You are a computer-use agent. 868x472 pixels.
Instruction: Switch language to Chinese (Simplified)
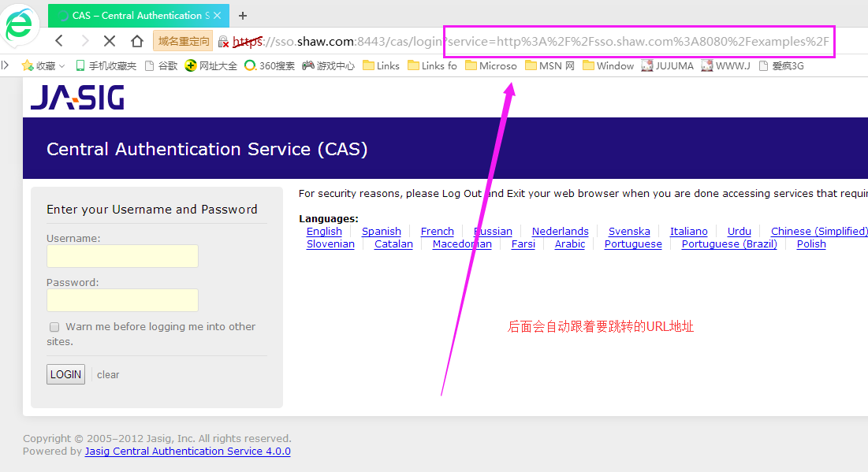819,232
